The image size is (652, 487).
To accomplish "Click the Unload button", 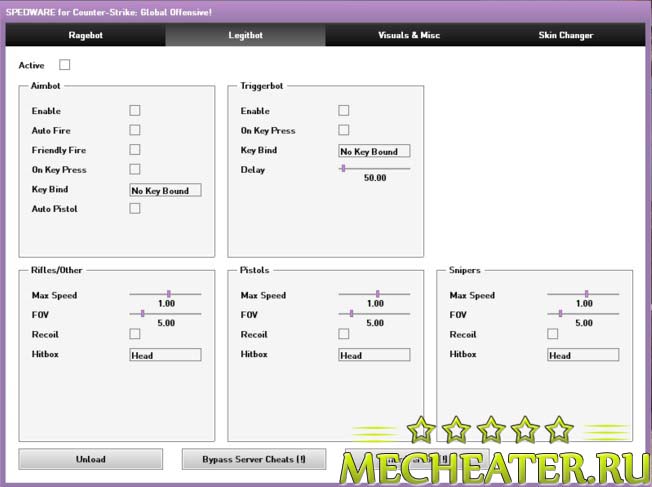I will [x=91, y=459].
